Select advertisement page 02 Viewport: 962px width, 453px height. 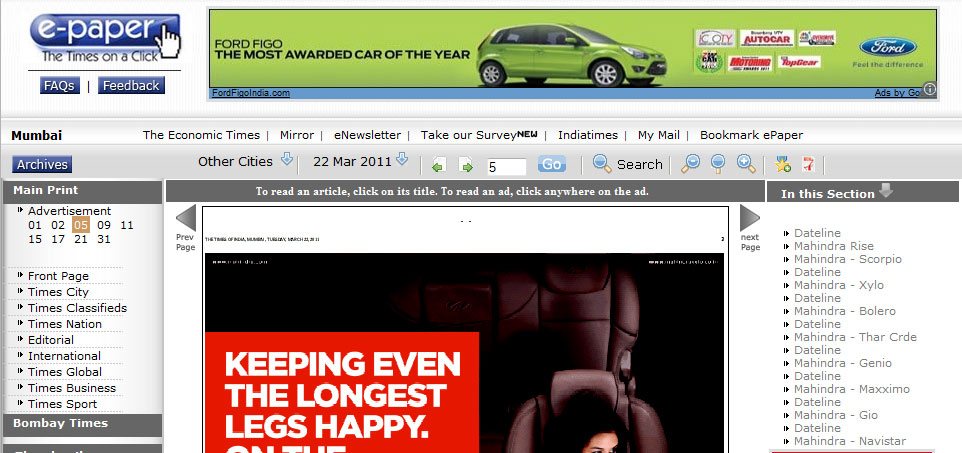[x=58, y=225]
